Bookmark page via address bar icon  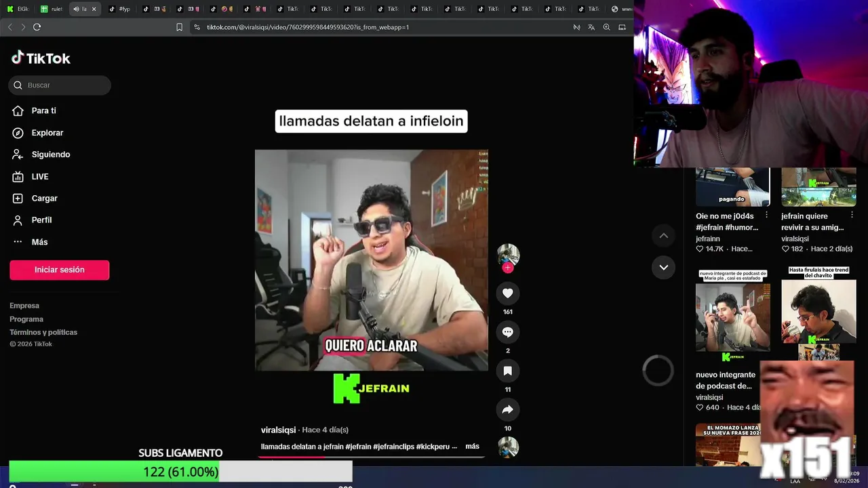[x=179, y=27]
